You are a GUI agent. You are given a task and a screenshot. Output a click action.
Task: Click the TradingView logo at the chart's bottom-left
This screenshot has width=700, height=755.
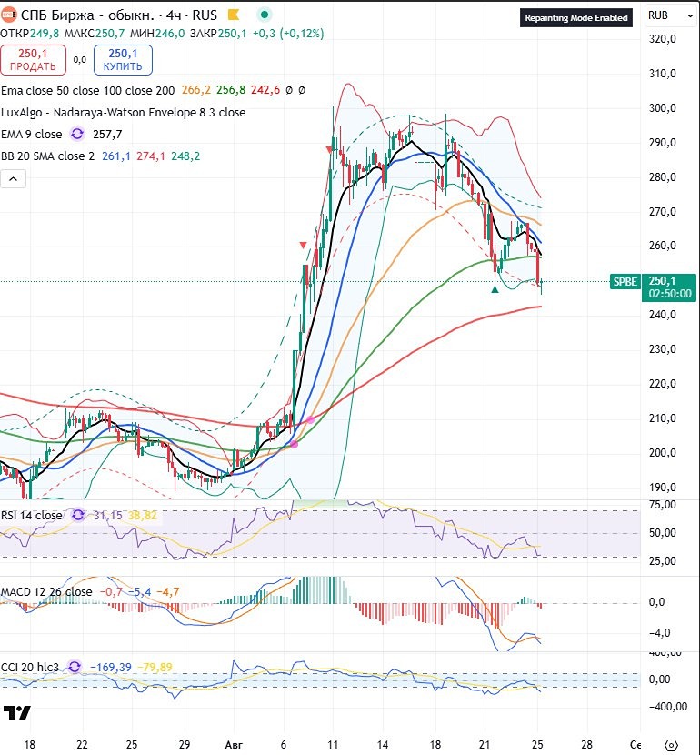coord(17,712)
